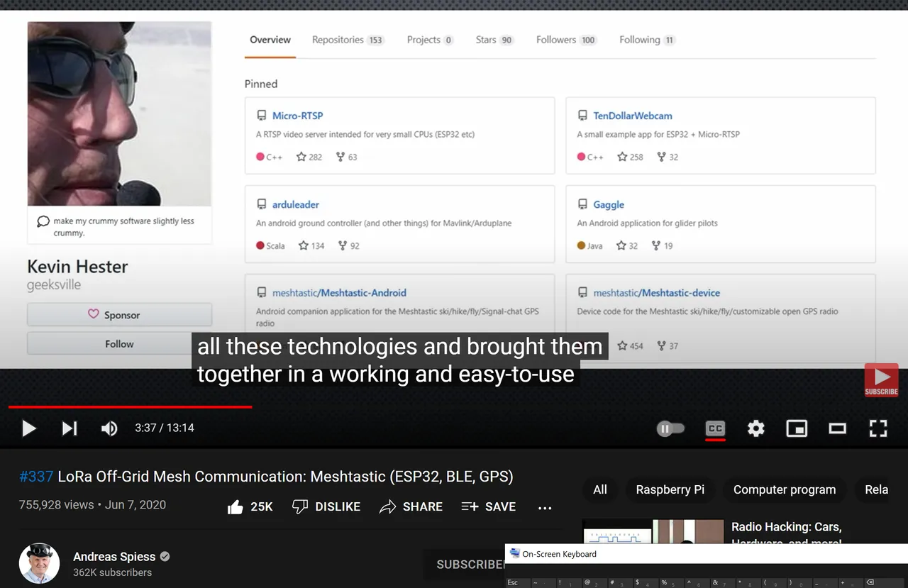This screenshot has height=588, width=908.
Task: Click the red subscribe watermark in video
Action: point(881,379)
